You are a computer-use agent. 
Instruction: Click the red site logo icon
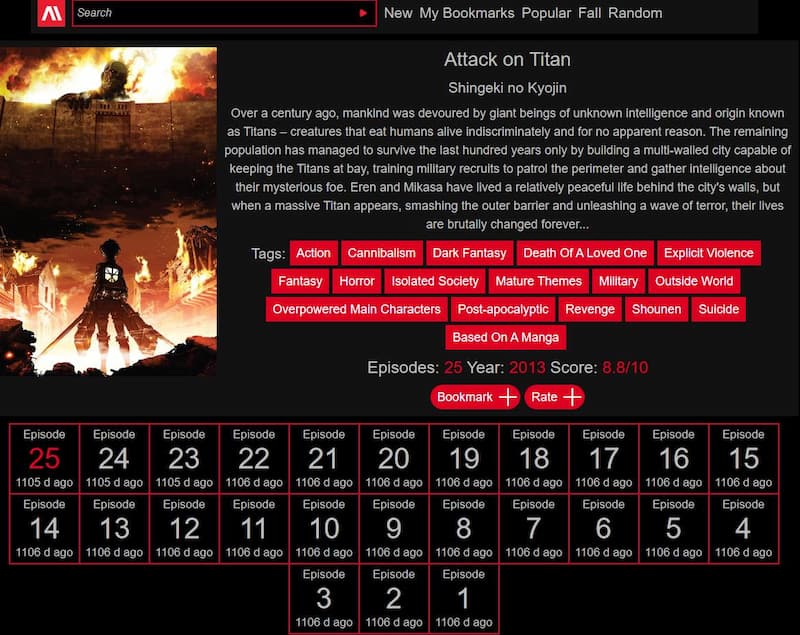[51, 13]
